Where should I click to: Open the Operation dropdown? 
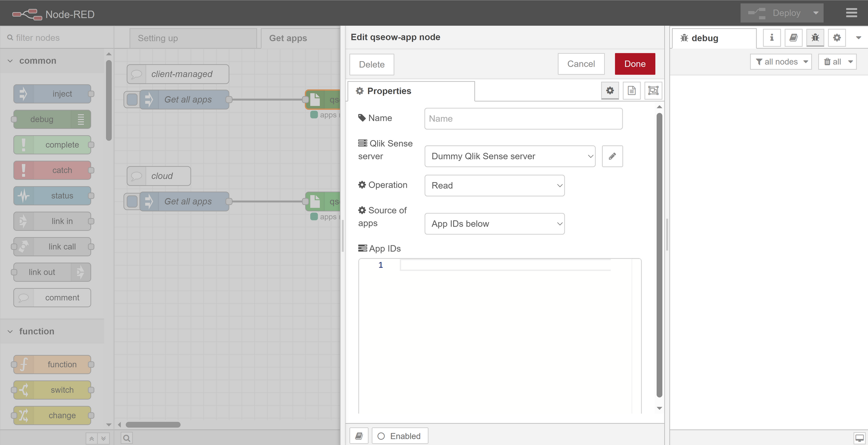click(x=495, y=186)
